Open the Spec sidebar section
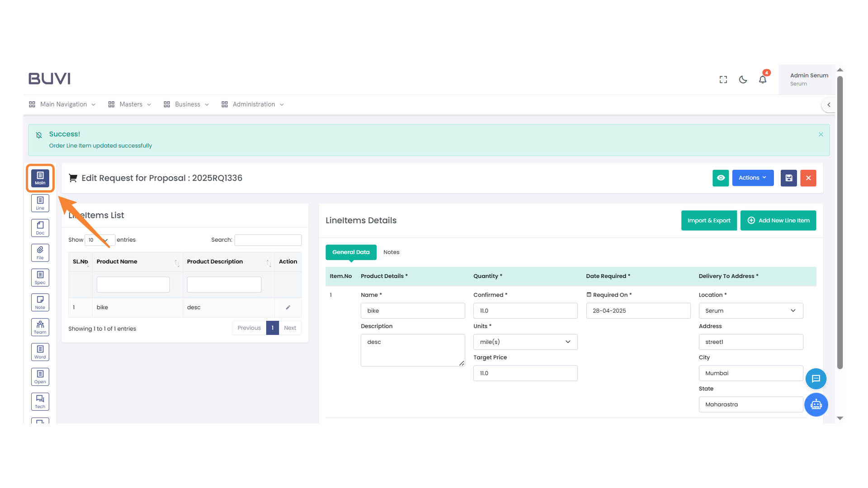 coord(40,277)
